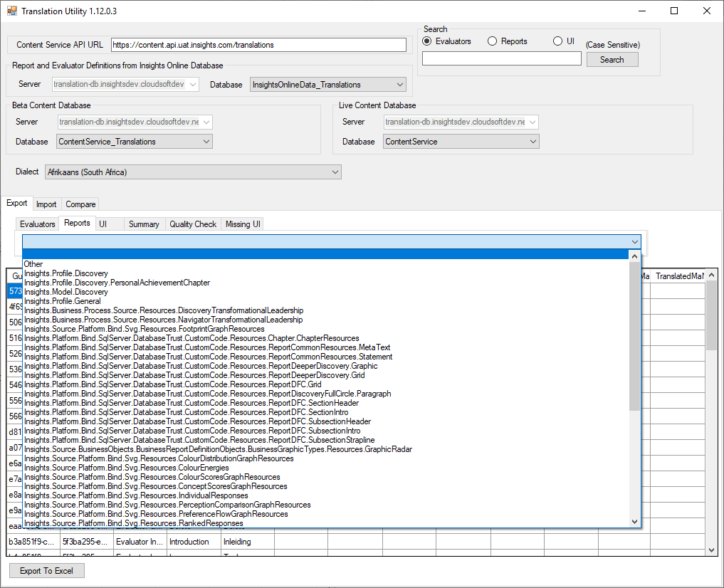Select the ColourScoresGraphResources entry
This screenshot has width=724, height=588.
pyautogui.click(x=325, y=477)
